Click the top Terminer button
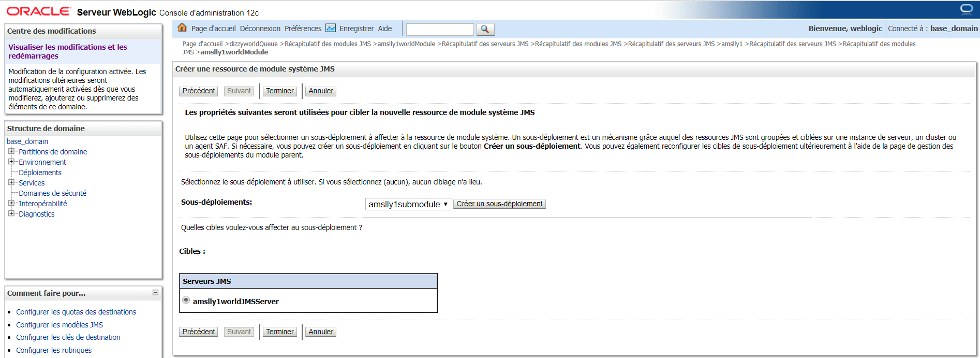The image size is (980, 358). pyautogui.click(x=279, y=91)
